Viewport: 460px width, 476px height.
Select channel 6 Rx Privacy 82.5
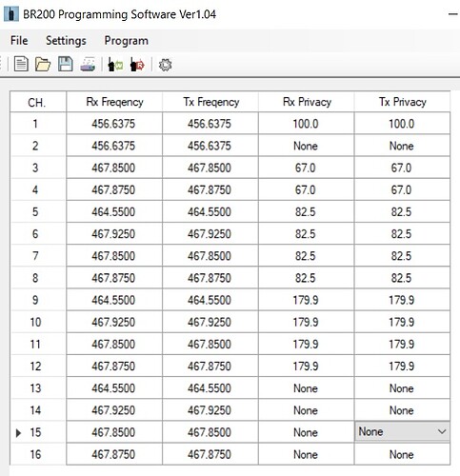(x=307, y=234)
